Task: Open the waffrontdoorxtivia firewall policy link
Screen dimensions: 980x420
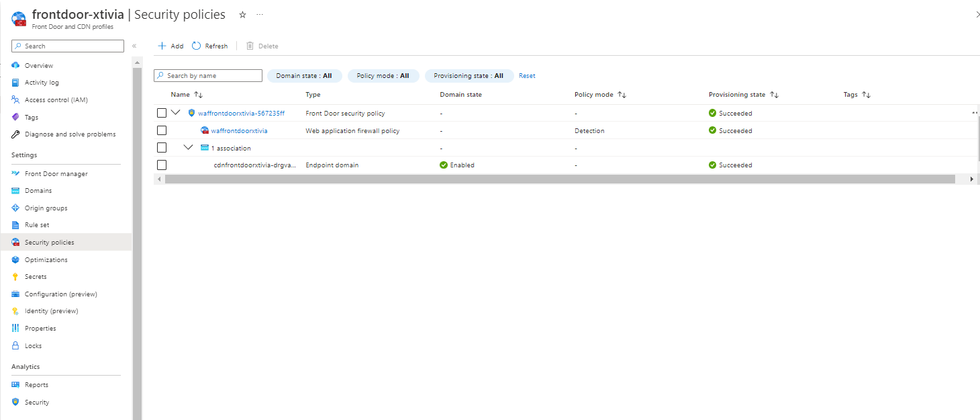Action: [x=239, y=131]
